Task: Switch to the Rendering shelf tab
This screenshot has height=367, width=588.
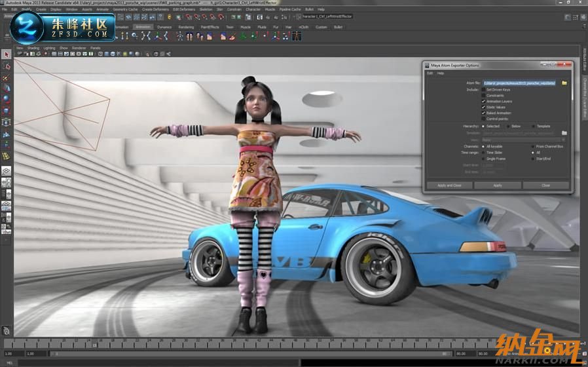Action: click(186, 27)
